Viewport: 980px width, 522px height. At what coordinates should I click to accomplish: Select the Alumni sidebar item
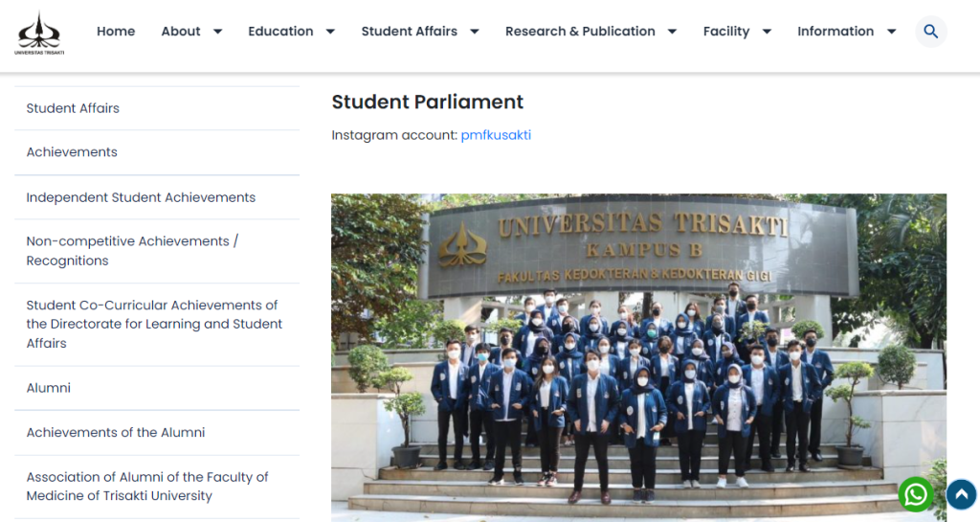click(157, 388)
